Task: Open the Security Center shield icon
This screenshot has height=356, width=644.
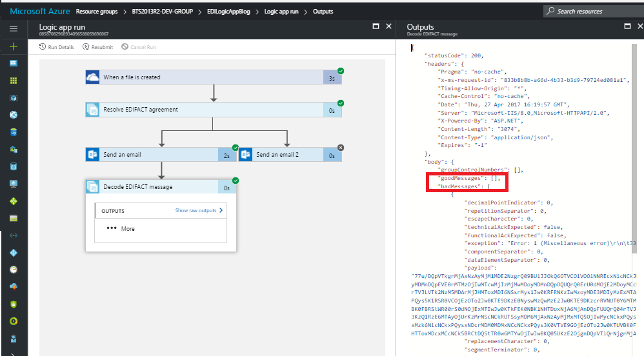Action: click(x=14, y=304)
